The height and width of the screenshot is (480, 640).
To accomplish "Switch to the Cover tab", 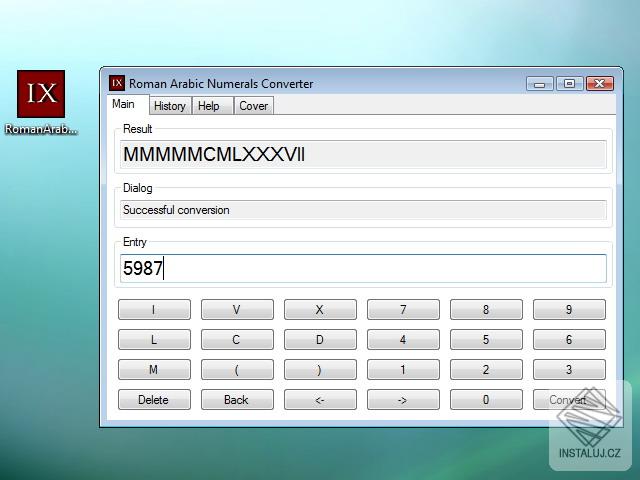I will point(253,106).
